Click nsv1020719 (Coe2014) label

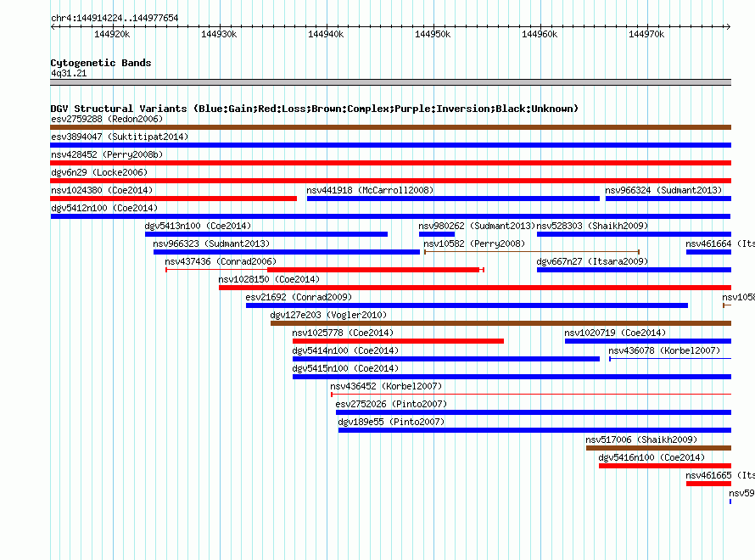click(615, 333)
